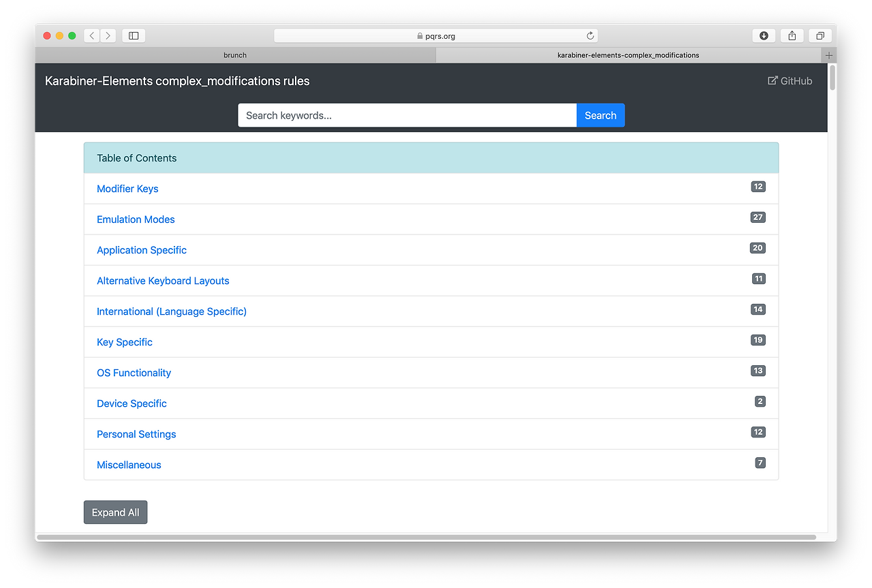Screen dimensions: 872x588
Task: Switch to the brunch tab
Action: 235,55
